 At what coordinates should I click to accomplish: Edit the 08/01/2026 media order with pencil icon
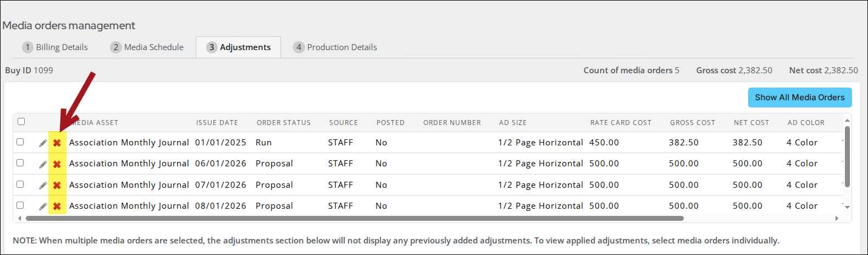(x=43, y=207)
